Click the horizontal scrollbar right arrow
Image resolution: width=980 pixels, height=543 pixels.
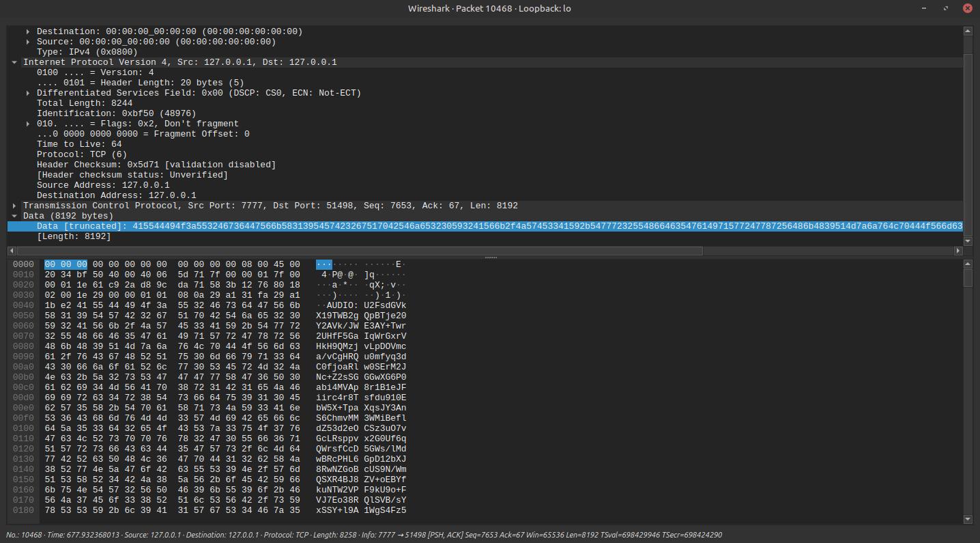click(x=958, y=251)
